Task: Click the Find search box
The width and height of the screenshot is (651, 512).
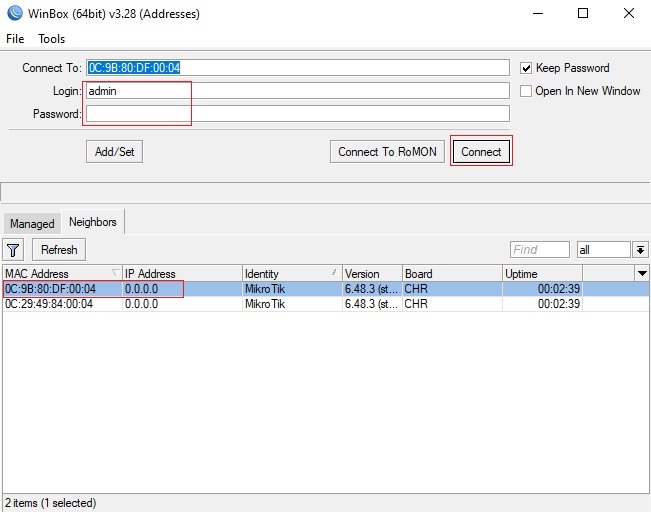Action: [x=540, y=250]
